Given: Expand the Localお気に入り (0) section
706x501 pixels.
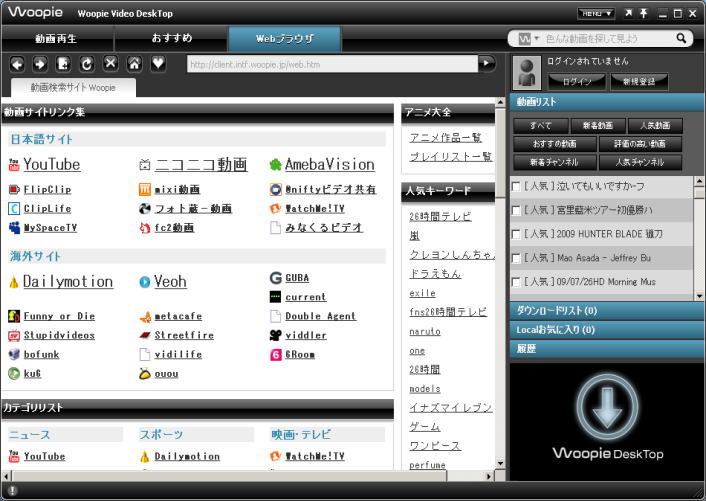Looking at the screenshot, I should pos(607,330).
